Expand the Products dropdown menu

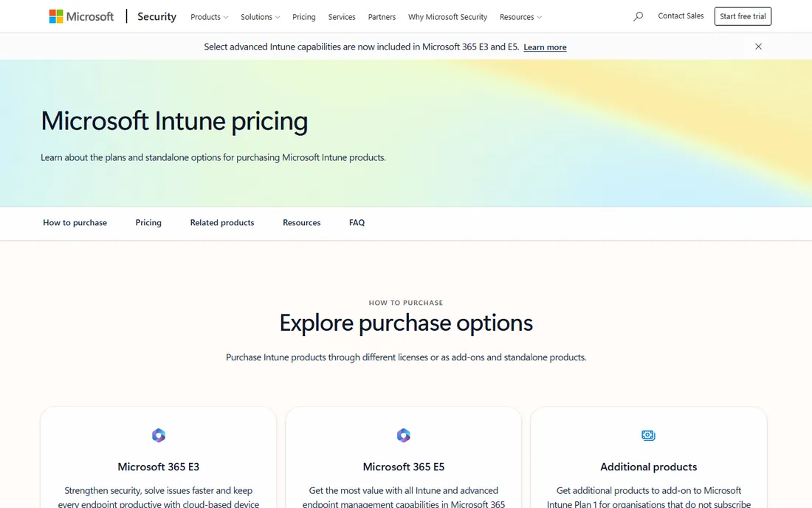[x=209, y=17]
